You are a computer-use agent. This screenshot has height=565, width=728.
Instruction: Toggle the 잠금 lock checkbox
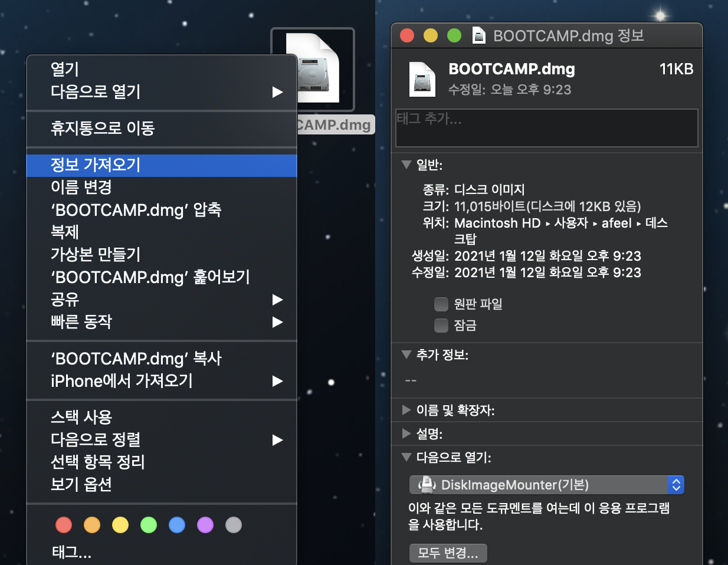pos(441,325)
